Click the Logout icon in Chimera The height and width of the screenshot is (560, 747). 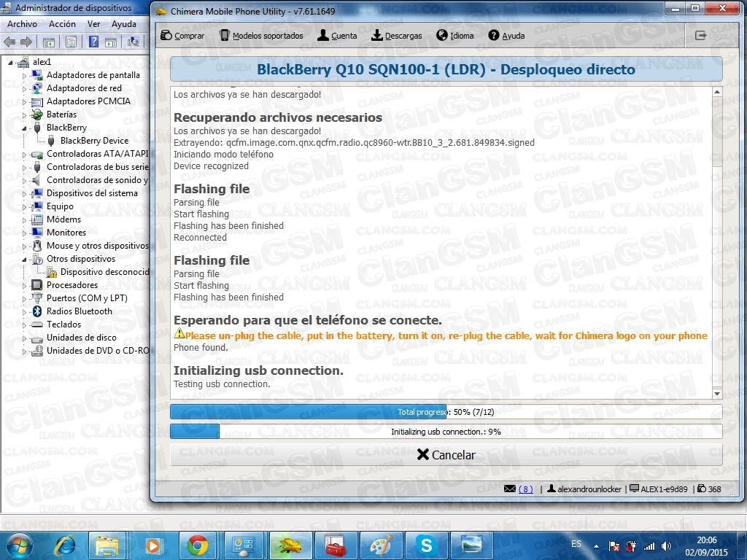tap(701, 36)
